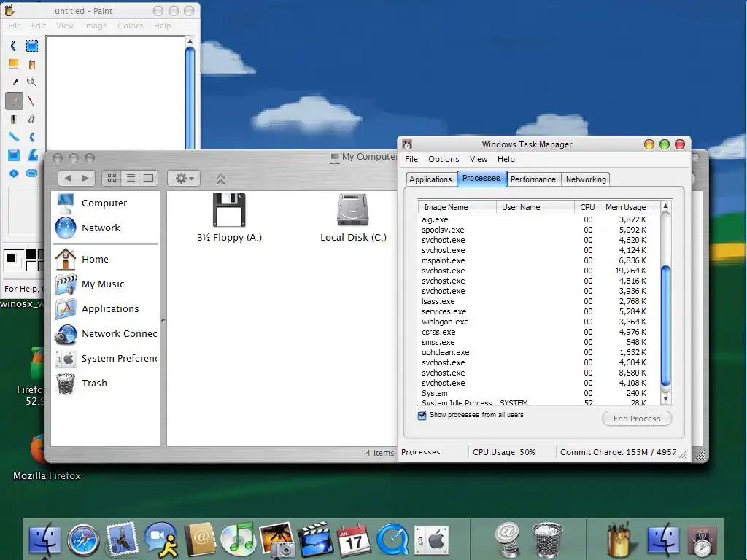747x560 pixels.
Task: Go up one level with the double-chevron icon
Action: click(x=220, y=179)
